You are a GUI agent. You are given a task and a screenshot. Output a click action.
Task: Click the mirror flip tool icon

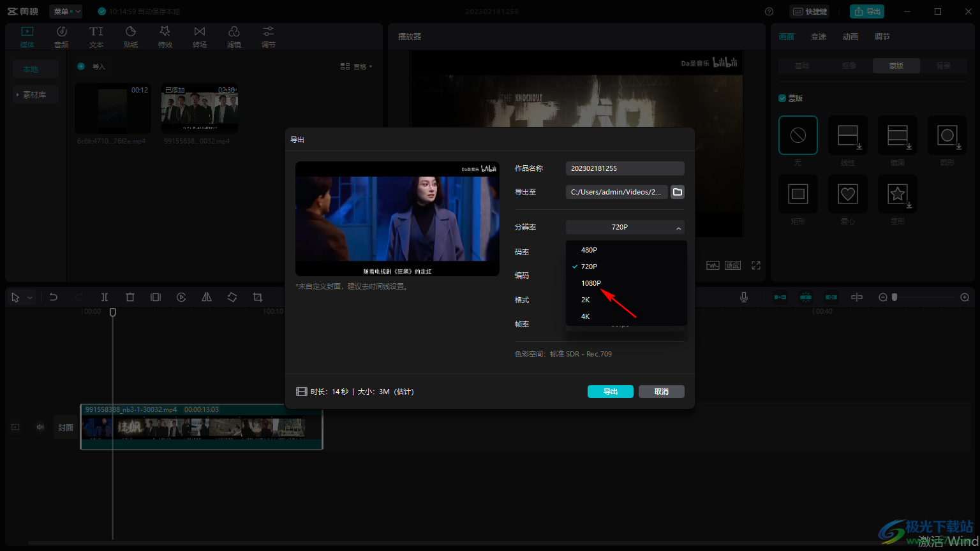[207, 297]
